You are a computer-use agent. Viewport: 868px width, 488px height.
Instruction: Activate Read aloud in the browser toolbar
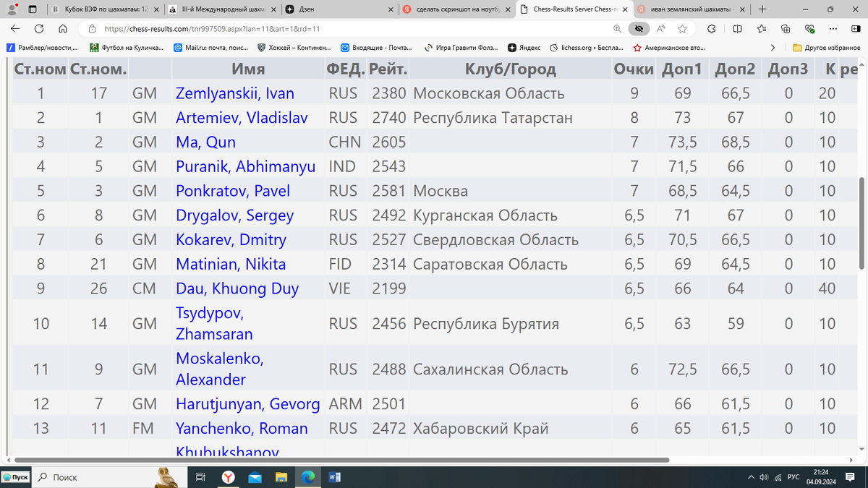tap(661, 29)
